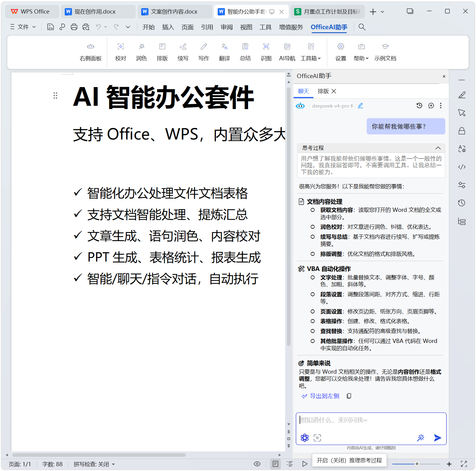Viewport: 476px width, 471px height.
Task: Edit the deepseek model name with pencil icon
Action: pos(360,106)
